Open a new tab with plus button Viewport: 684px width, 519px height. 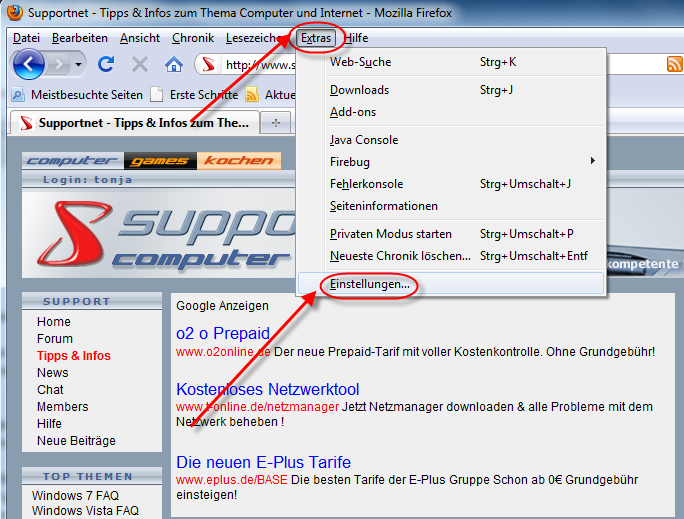click(276, 123)
